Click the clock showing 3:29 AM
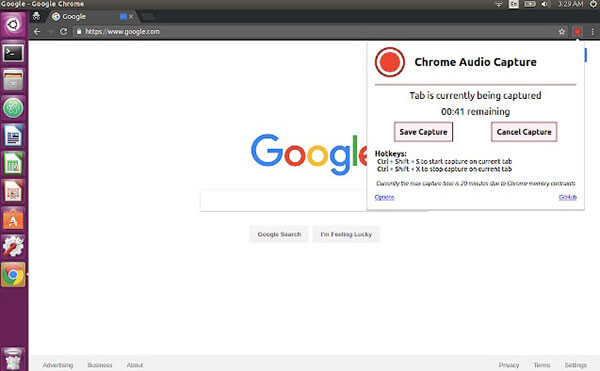 (570, 4)
